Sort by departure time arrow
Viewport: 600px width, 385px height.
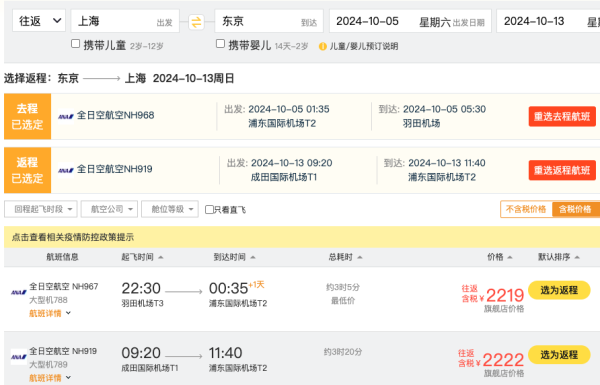pos(161,257)
